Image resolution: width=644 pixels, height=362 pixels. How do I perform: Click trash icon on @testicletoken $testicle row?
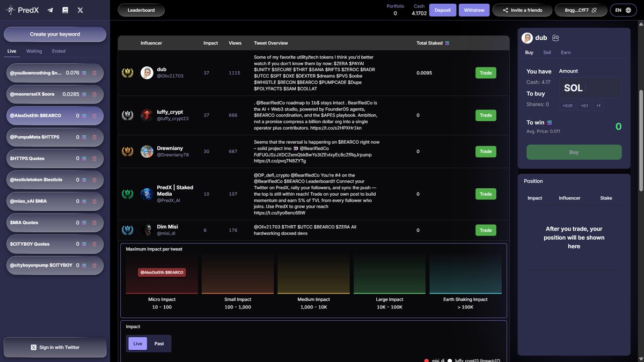coord(94,180)
